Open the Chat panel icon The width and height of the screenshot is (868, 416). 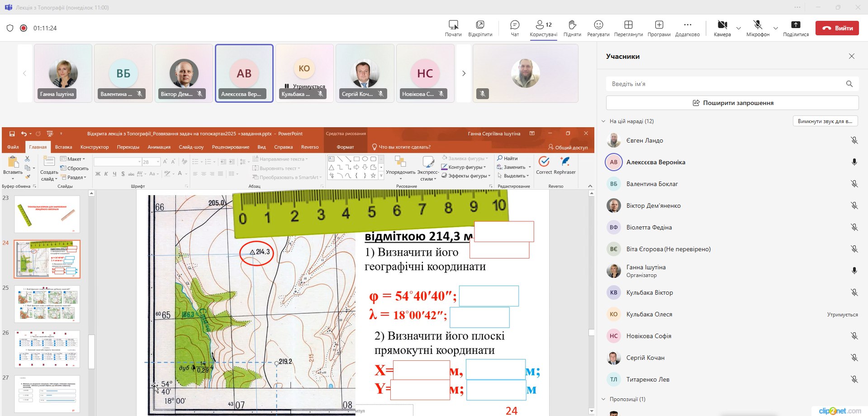[514, 25]
